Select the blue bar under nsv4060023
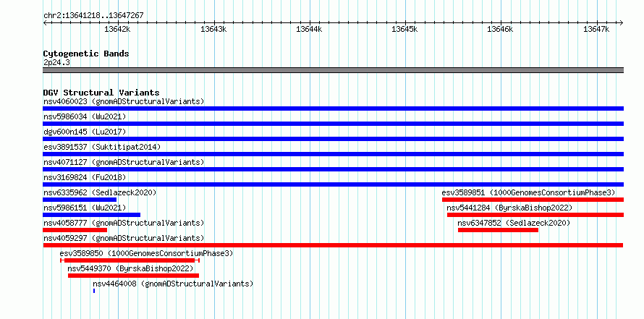 click(x=333, y=109)
